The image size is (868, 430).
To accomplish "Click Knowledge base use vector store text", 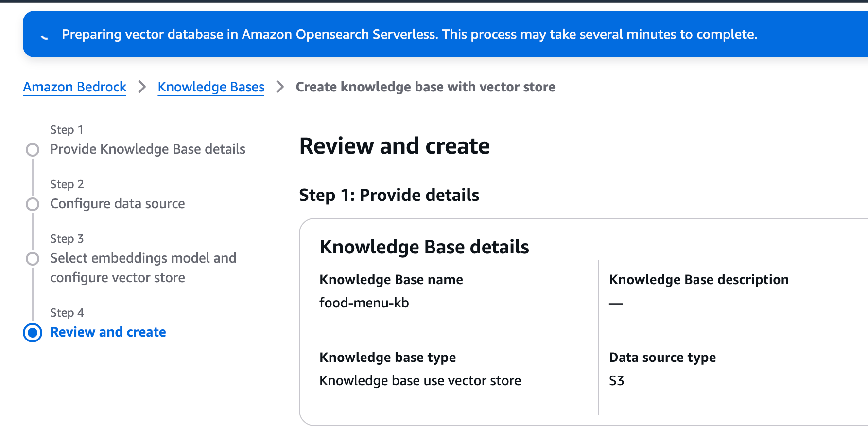I will tap(420, 381).
